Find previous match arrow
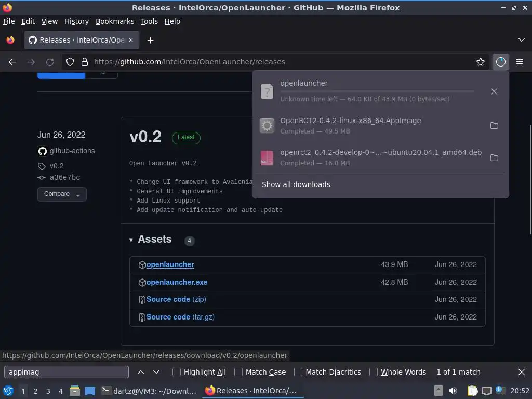The width and height of the screenshot is (532, 399). (x=141, y=372)
